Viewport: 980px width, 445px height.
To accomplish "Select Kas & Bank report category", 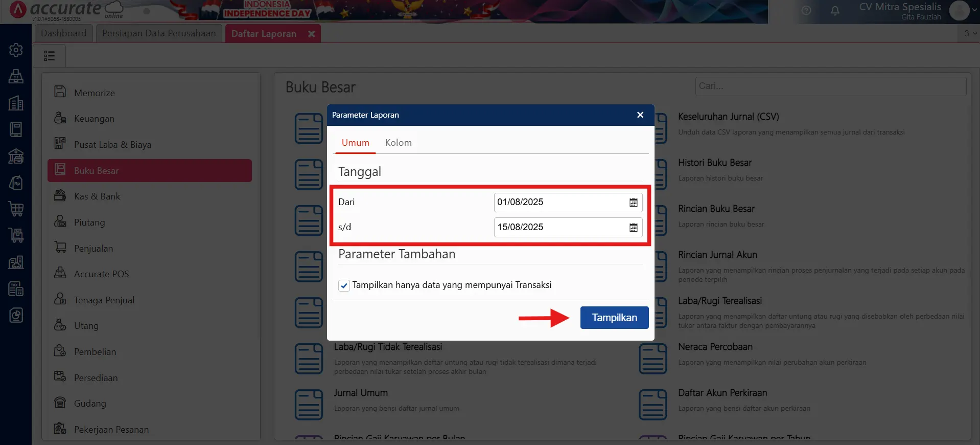I will click(97, 196).
